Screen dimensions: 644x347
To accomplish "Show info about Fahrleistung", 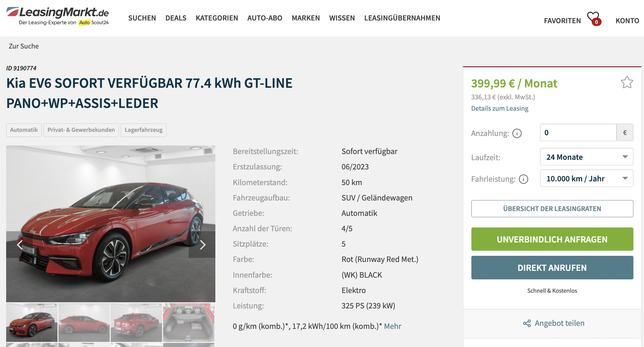I will 523,179.
